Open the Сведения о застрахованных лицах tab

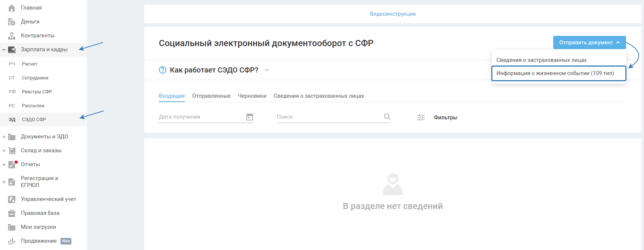[319, 96]
